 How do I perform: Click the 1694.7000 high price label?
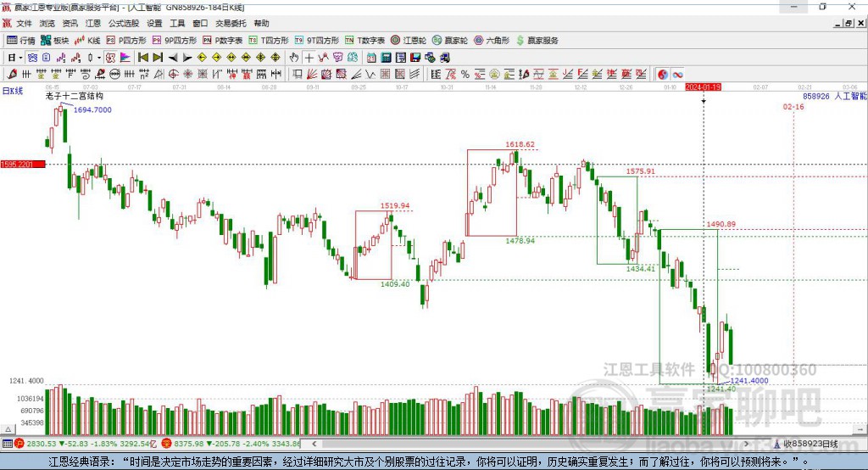[x=92, y=109]
